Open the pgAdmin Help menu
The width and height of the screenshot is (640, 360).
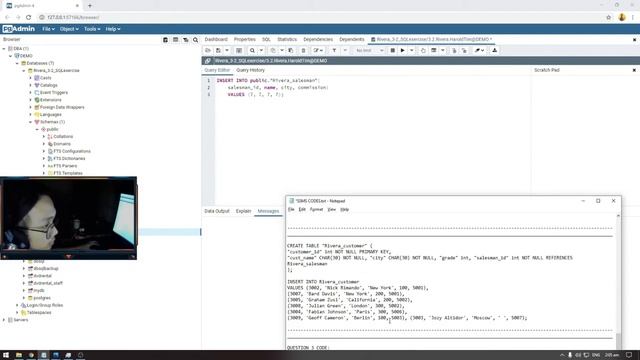point(113,29)
